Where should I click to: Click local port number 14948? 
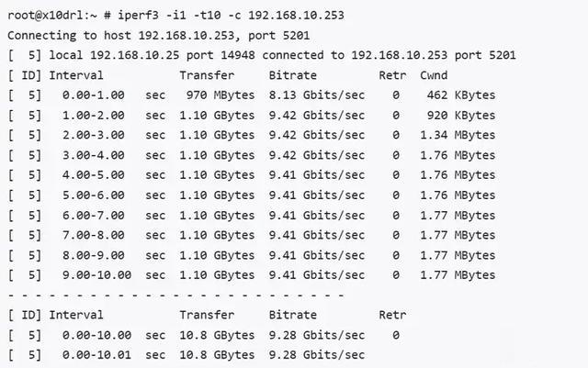[238, 55]
